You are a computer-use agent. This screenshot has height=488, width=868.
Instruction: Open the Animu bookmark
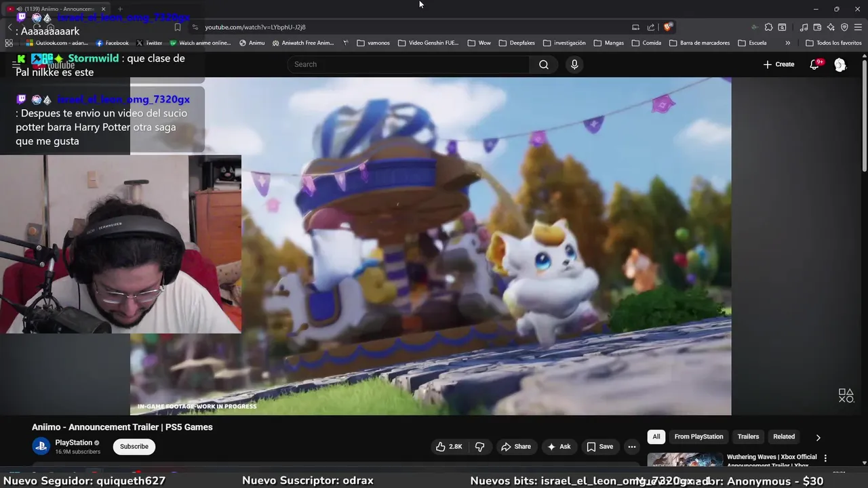point(252,43)
